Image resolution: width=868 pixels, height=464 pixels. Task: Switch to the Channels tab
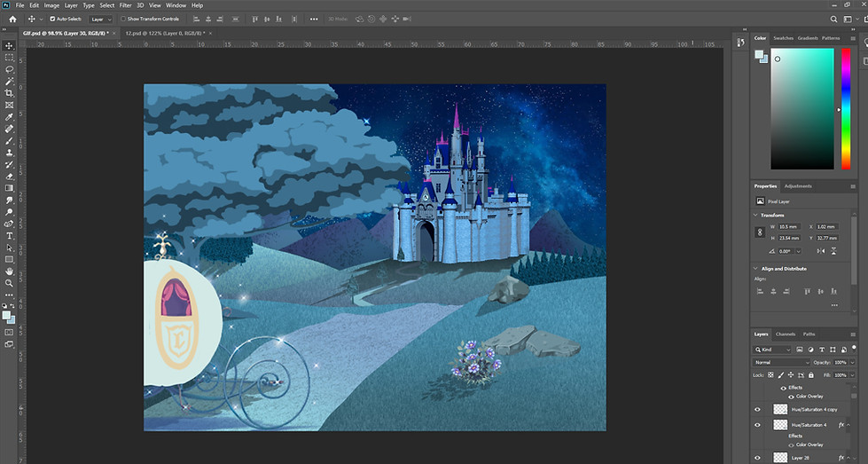click(785, 334)
